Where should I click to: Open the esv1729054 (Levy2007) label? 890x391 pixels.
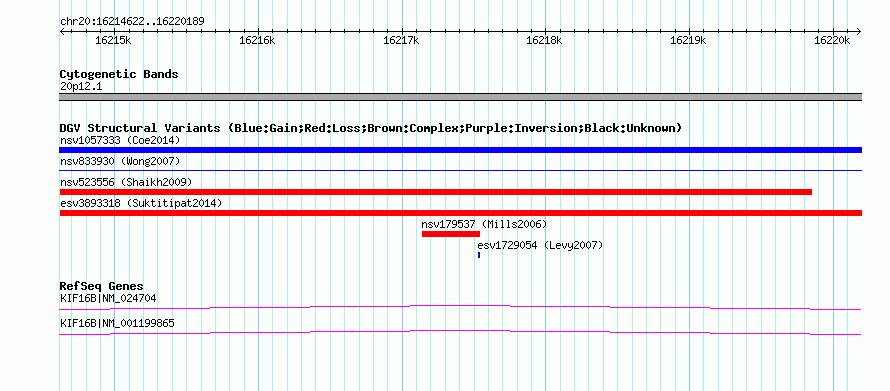click(x=540, y=245)
